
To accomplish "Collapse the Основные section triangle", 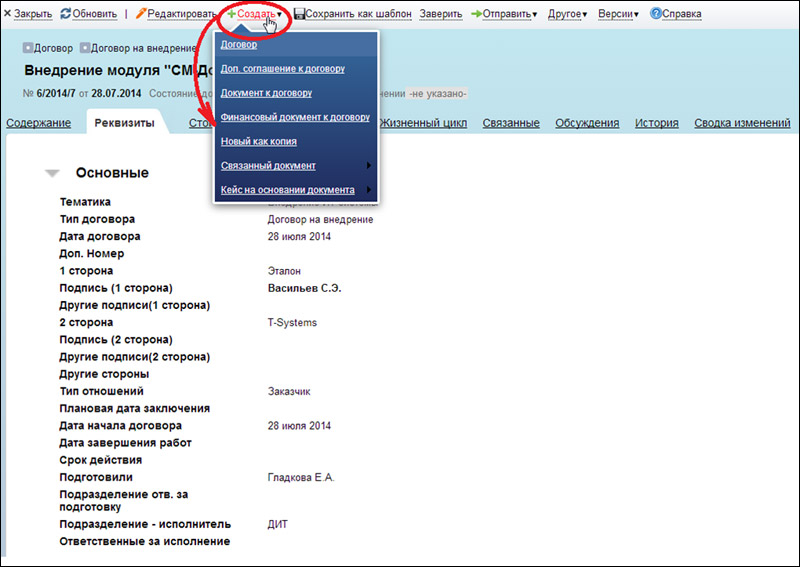I will point(52,174).
